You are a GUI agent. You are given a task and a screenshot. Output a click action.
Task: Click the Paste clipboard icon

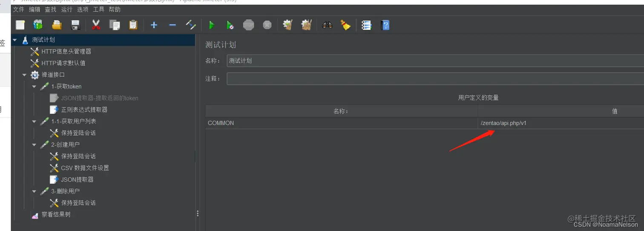133,25
